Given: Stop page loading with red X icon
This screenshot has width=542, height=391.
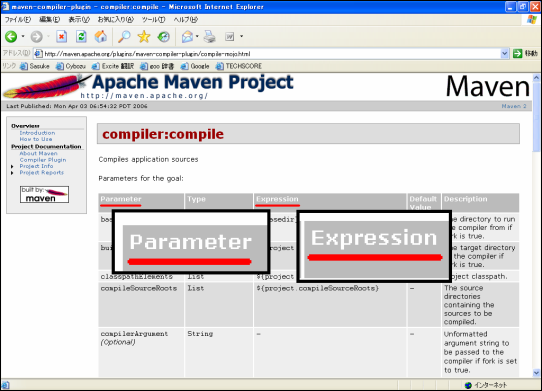Looking at the screenshot, I should tap(62, 36).
